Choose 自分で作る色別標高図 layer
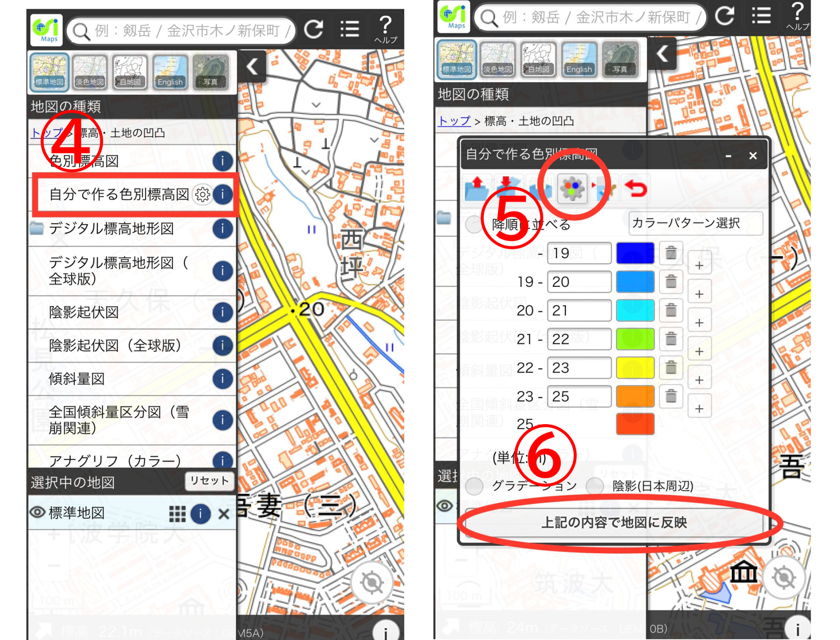Image resolution: width=840 pixels, height=640 pixels. pyautogui.click(x=119, y=194)
